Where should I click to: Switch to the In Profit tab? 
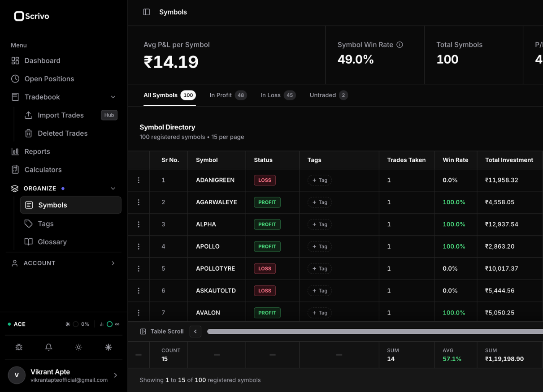(x=228, y=95)
